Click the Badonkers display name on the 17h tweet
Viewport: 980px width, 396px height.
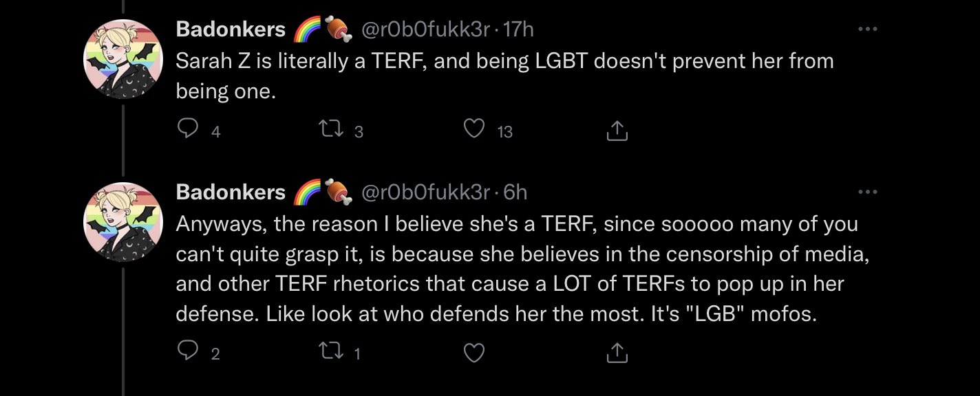[x=231, y=30]
